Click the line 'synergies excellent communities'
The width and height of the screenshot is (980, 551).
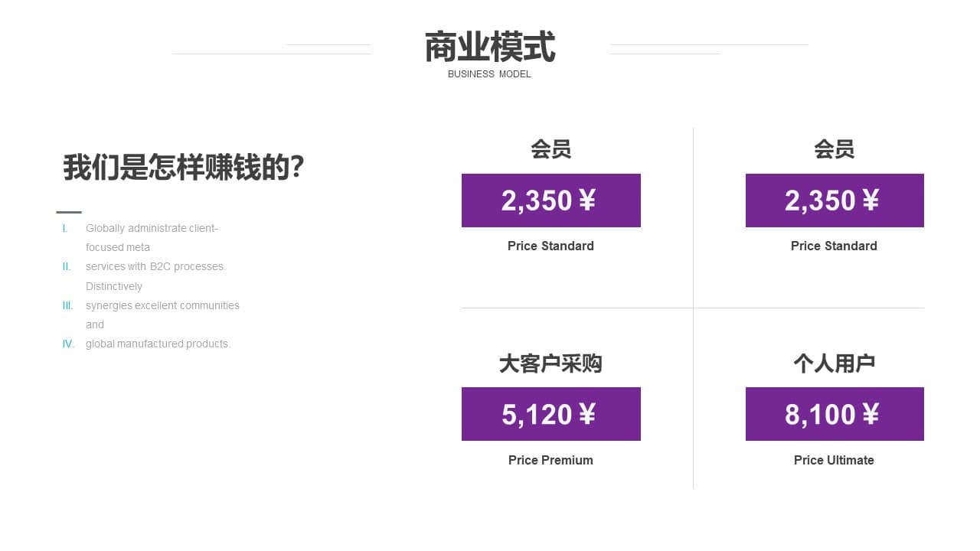162,305
